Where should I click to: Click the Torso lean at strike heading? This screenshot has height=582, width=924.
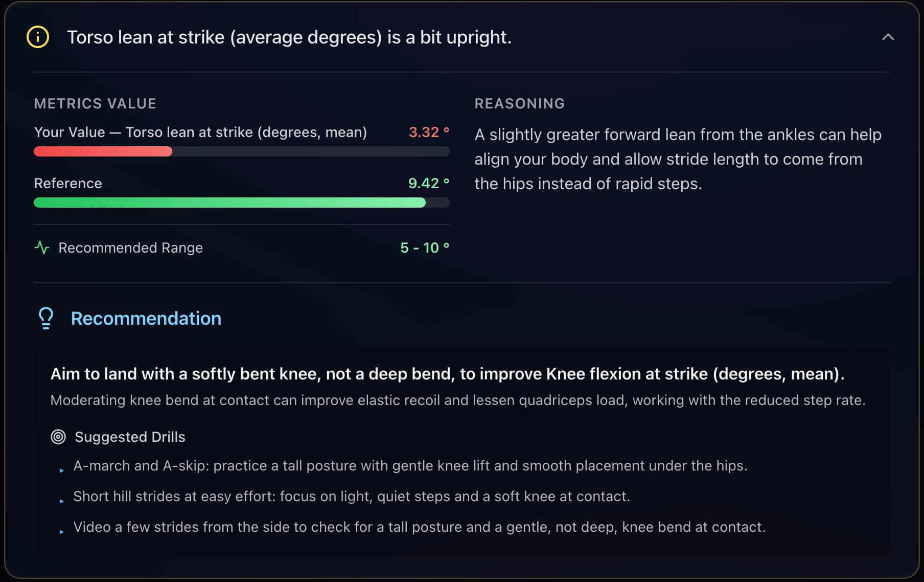click(x=289, y=37)
